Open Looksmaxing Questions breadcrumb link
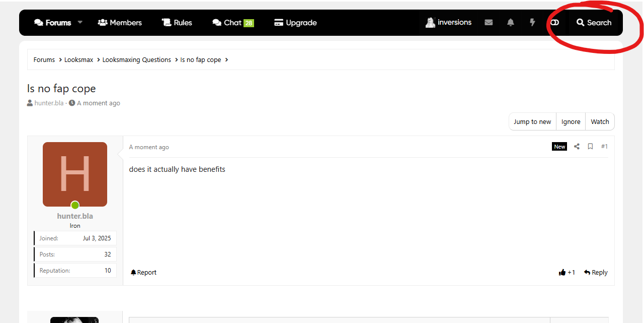The height and width of the screenshot is (323, 644). [137, 59]
